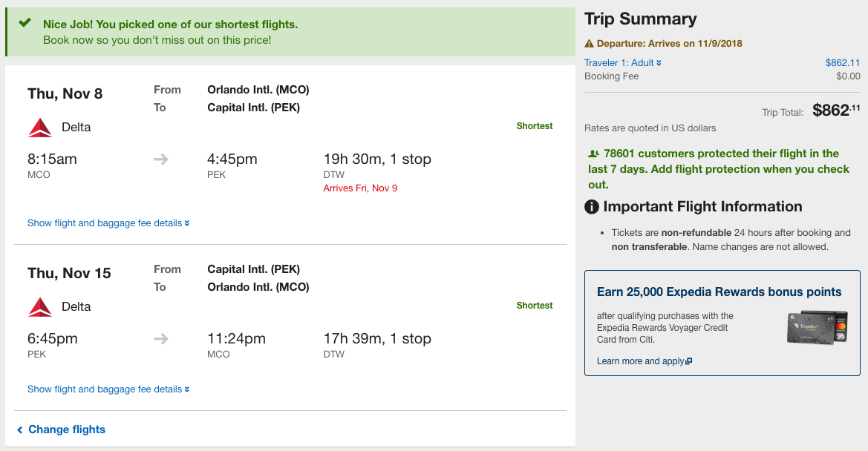Click the Arrives Fri, Nov 9 notice
868x451 pixels.
click(360, 188)
